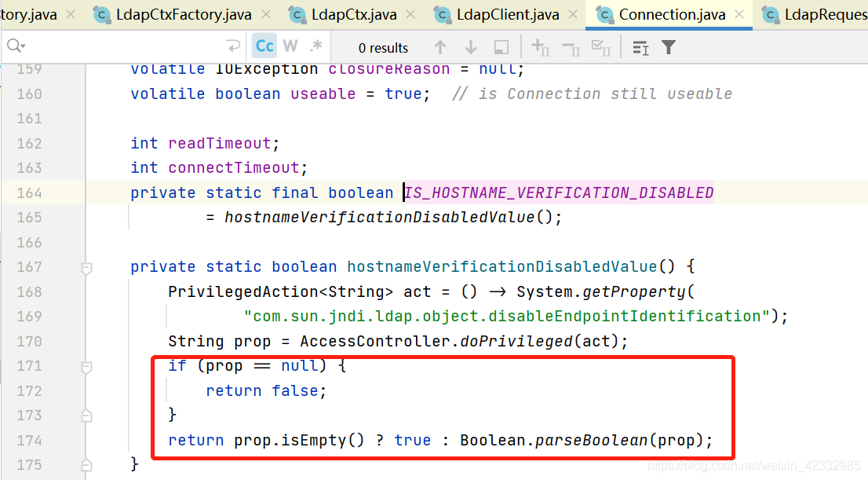Unselect occurrence icon
This screenshot has height=480, width=868.
click(x=571, y=49)
